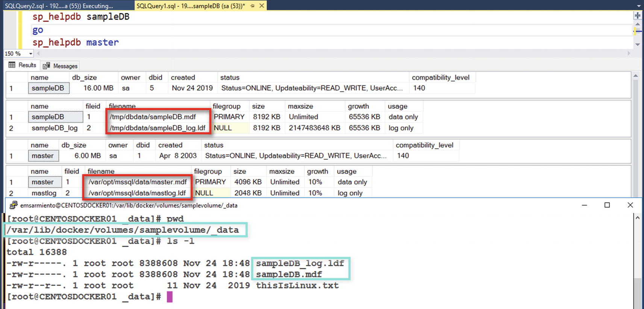This screenshot has width=644, height=309.
Task: Click the split editor icon above the scrollbar
Action: pyautogui.click(x=637, y=15)
